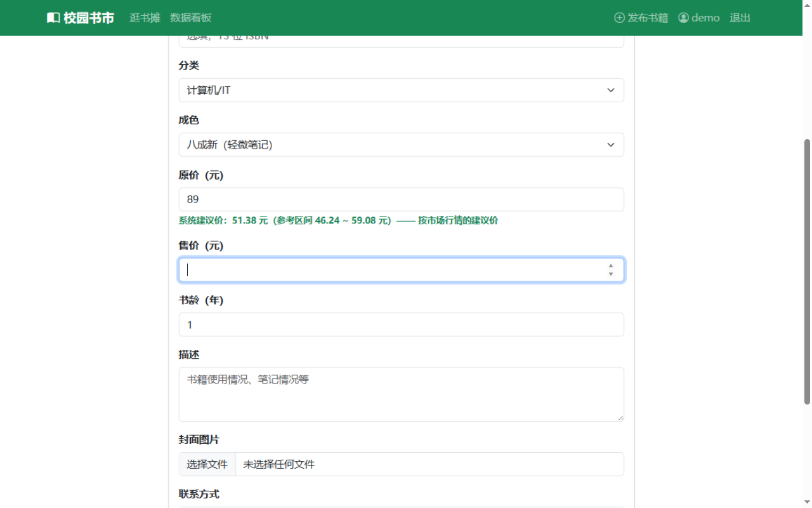
Task: Click the 售价（元）label
Action: point(201,246)
